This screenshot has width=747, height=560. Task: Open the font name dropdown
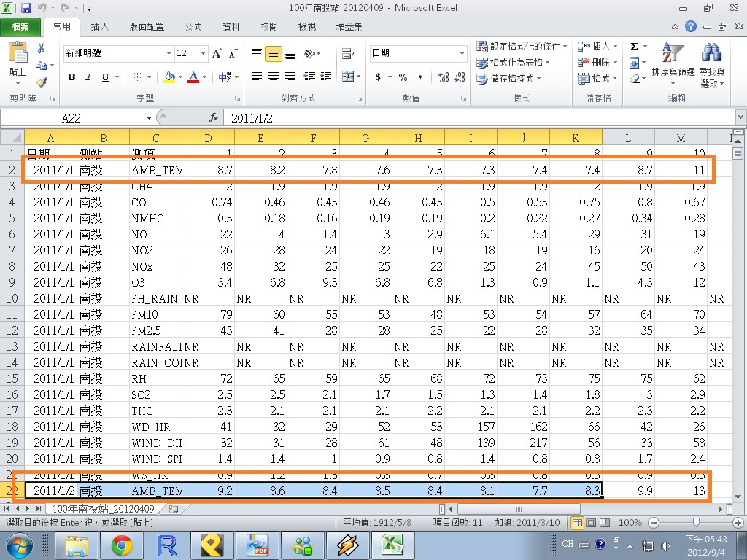(169, 53)
